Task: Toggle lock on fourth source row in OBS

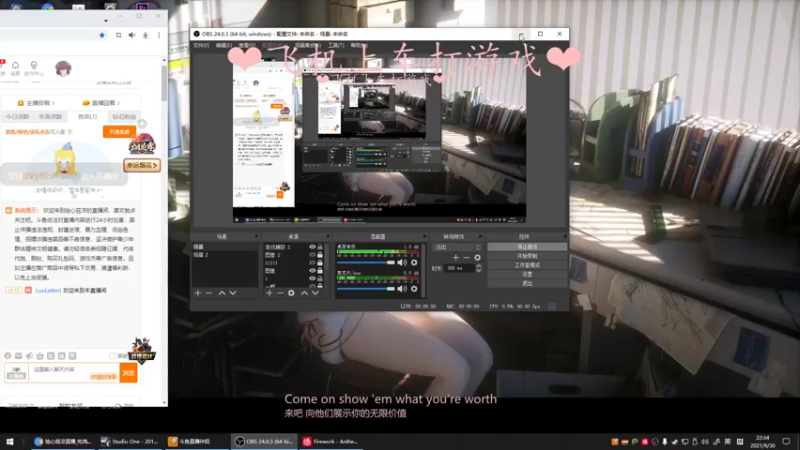Action: [320, 270]
